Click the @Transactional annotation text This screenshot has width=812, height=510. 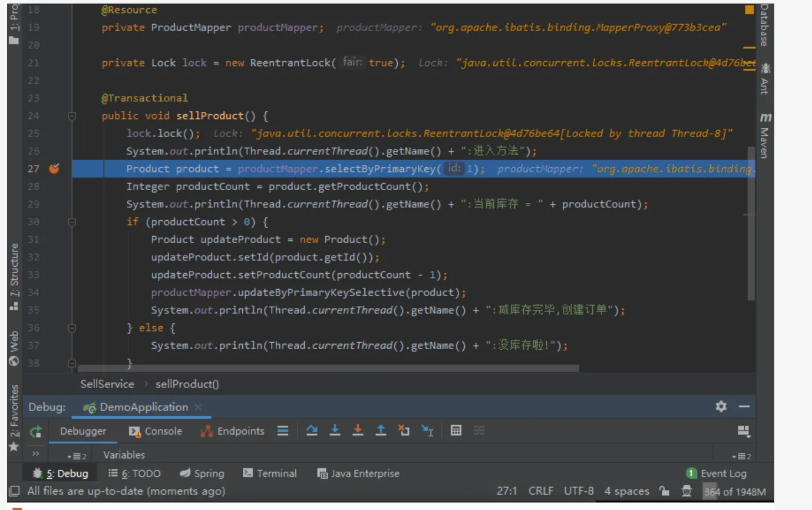point(144,98)
